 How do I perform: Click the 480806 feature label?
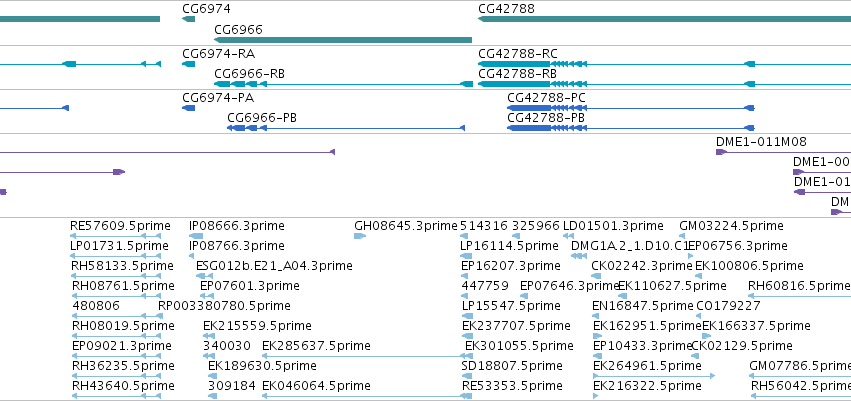pyautogui.click(x=96, y=306)
